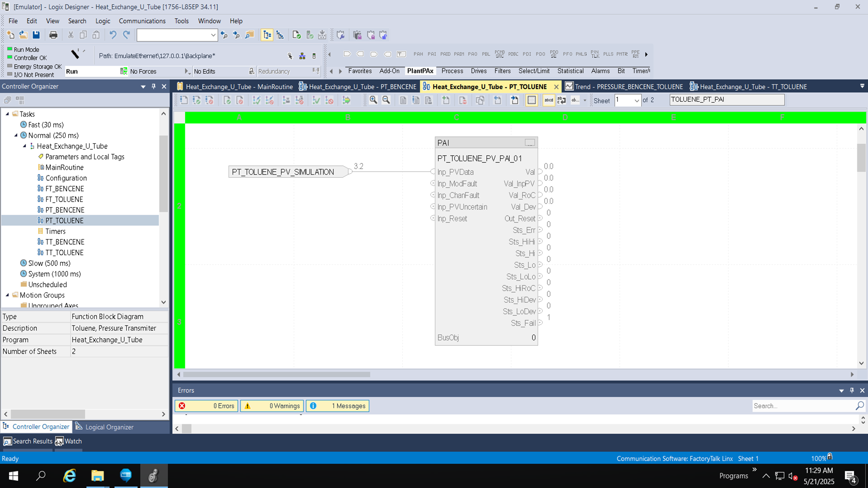Toggle the grid display button

pos(532,100)
